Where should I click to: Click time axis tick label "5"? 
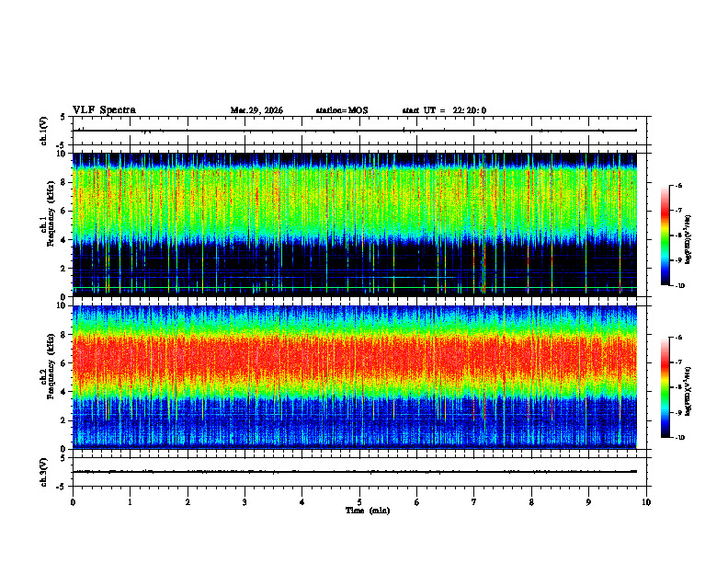pos(359,502)
